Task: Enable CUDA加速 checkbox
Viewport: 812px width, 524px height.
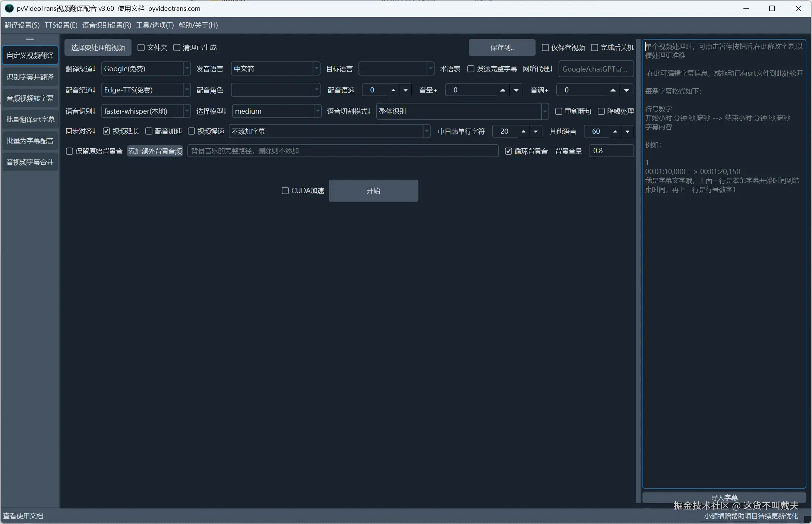Action: coord(285,191)
